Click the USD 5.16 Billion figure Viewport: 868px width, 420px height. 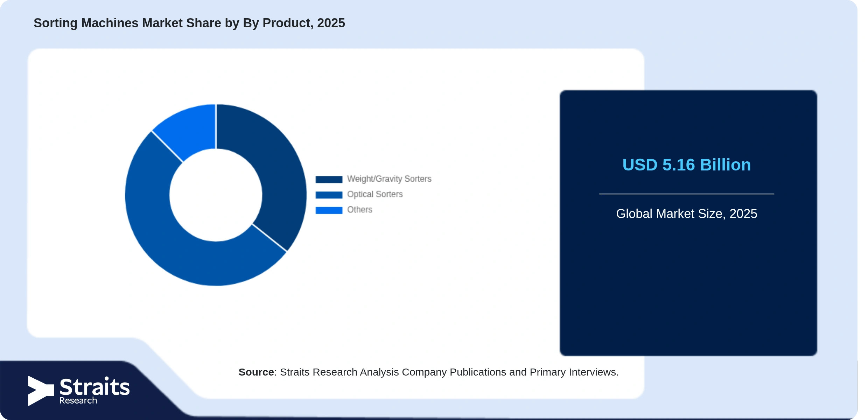click(x=686, y=165)
